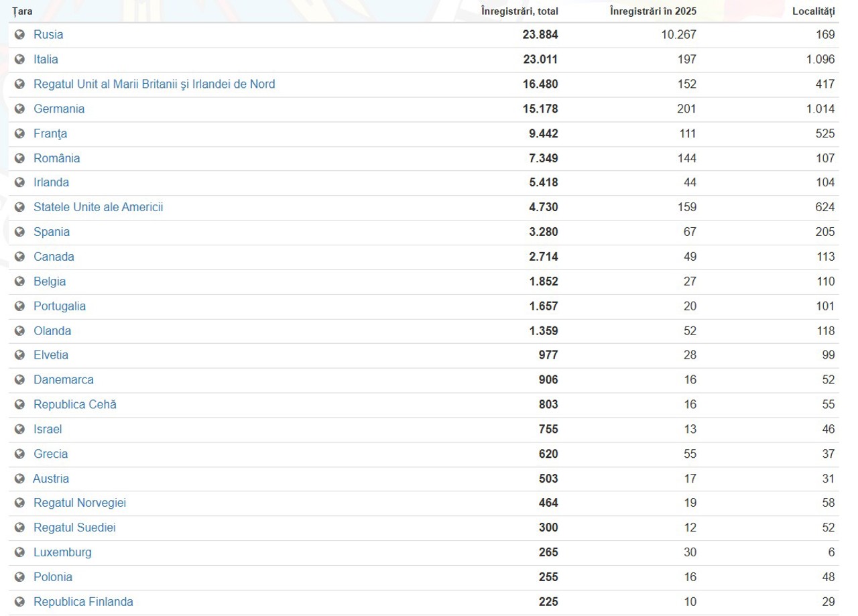Click the globe icon next to Rusia
Image resolution: width=858 pixels, height=616 pixels.
[19, 35]
